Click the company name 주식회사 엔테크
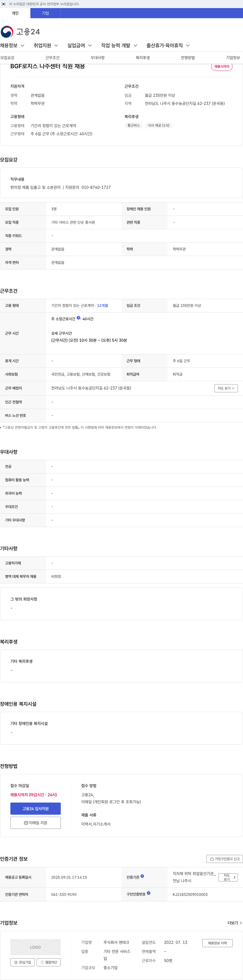 tap(116, 942)
